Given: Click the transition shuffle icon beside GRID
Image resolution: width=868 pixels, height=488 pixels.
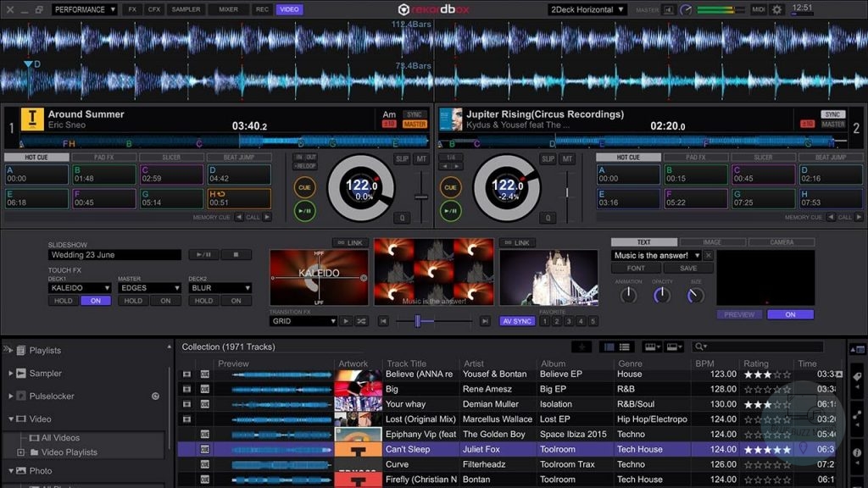Looking at the screenshot, I should coord(362,321).
